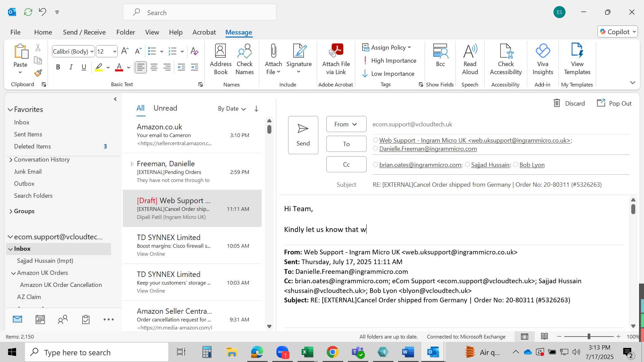Open By Date sort dropdown
Image resolution: width=644 pixels, height=362 pixels.
232,109
